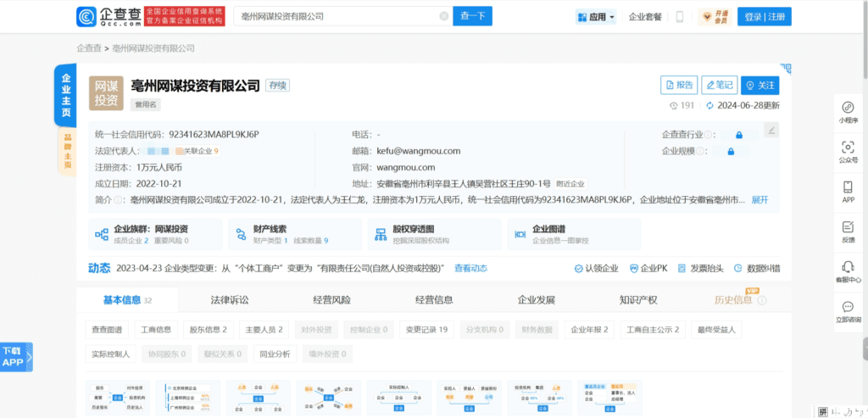Click the 关联企业 9 tag

tap(197, 151)
